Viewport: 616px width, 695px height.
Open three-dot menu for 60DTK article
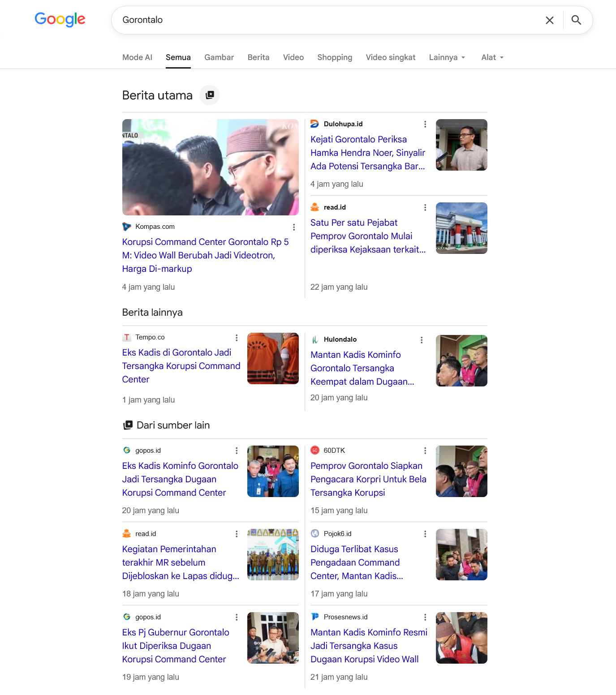click(x=425, y=450)
